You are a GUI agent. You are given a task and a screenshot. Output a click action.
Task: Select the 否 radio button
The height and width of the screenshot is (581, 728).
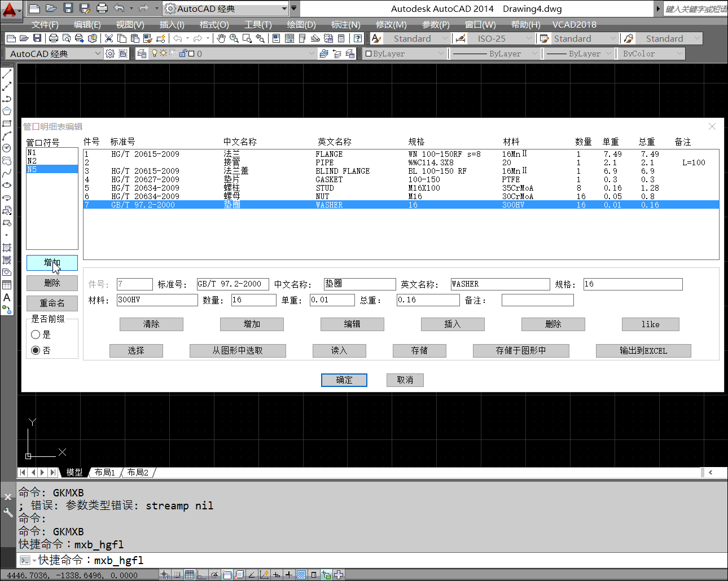(36, 350)
